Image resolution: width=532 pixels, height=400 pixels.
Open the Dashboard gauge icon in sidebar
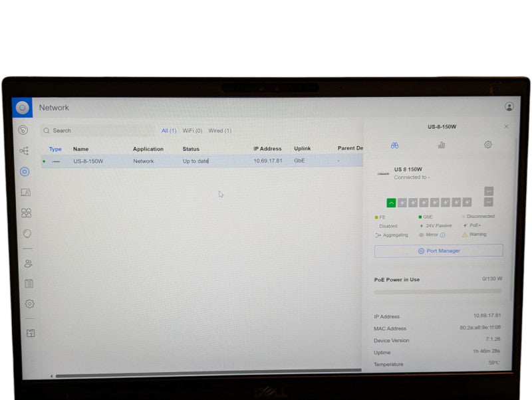click(x=23, y=130)
